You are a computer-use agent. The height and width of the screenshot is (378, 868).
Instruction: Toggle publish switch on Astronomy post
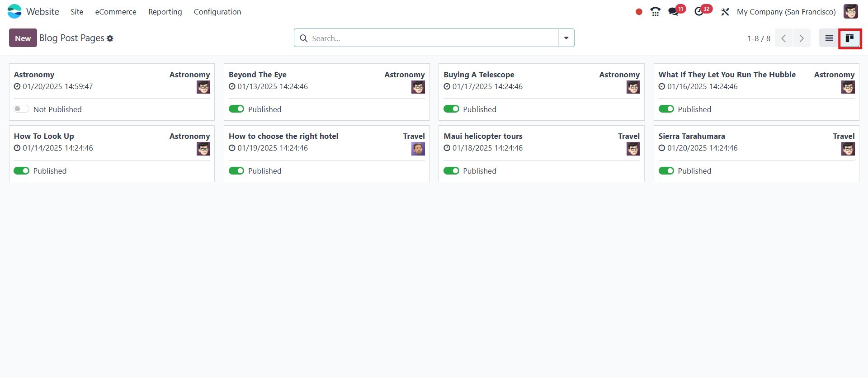21,109
